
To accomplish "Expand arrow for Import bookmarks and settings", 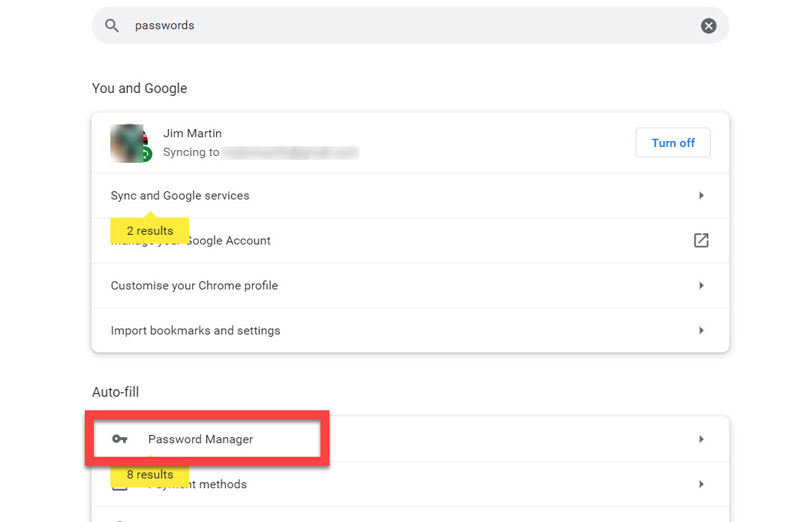I will [x=701, y=331].
